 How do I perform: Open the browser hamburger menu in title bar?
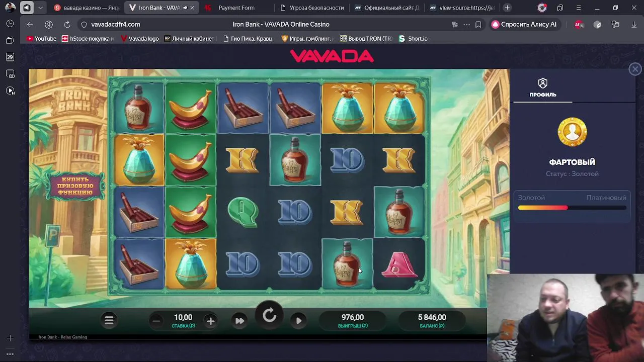578,8
